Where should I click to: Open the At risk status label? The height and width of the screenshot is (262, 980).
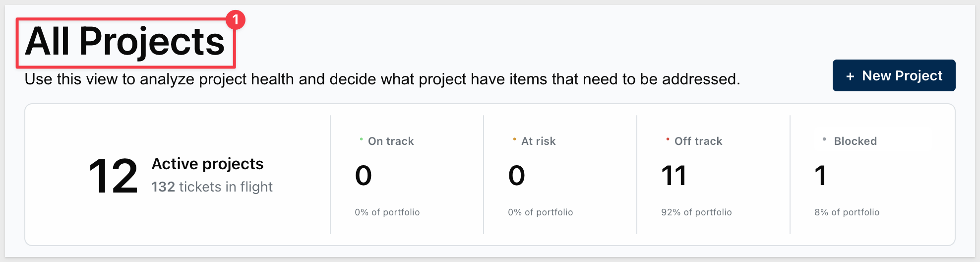(x=539, y=141)
